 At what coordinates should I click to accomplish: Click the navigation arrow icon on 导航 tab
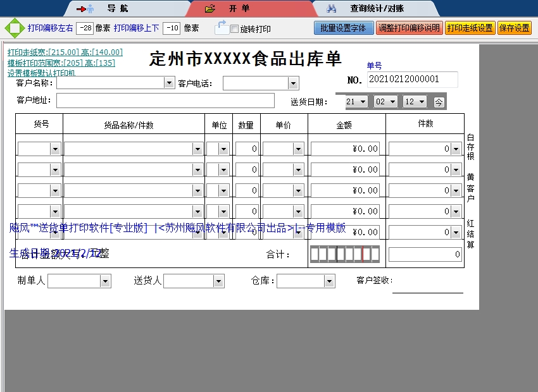tap(85, 9)
